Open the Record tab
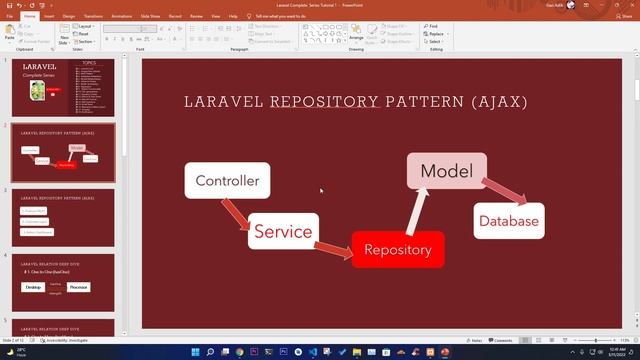The width and height of the screenshot is (640, 360). point(175,16)
